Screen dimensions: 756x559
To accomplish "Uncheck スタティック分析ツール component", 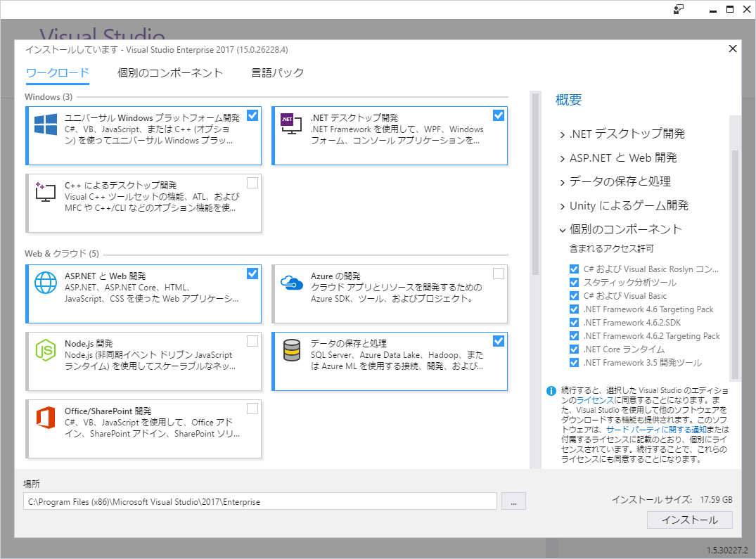I will click(x=574, y=283).
